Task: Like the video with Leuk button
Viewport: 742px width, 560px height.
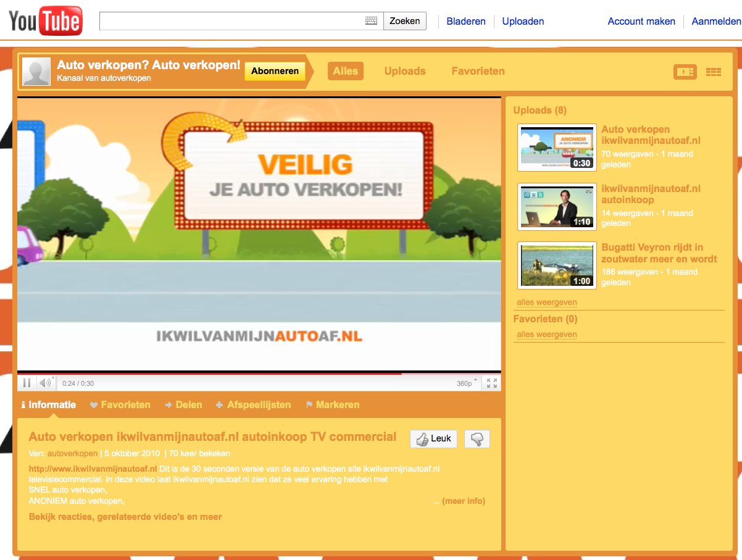Action: pos(434,439)
